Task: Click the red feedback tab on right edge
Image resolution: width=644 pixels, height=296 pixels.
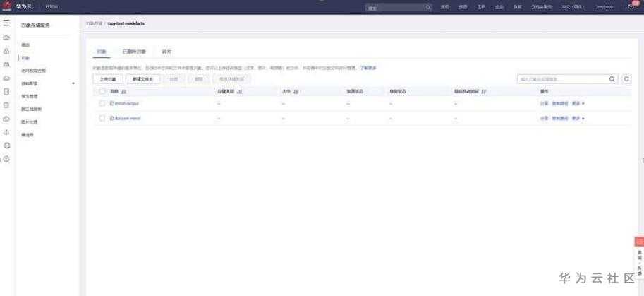Action: (x=640, y=242)
